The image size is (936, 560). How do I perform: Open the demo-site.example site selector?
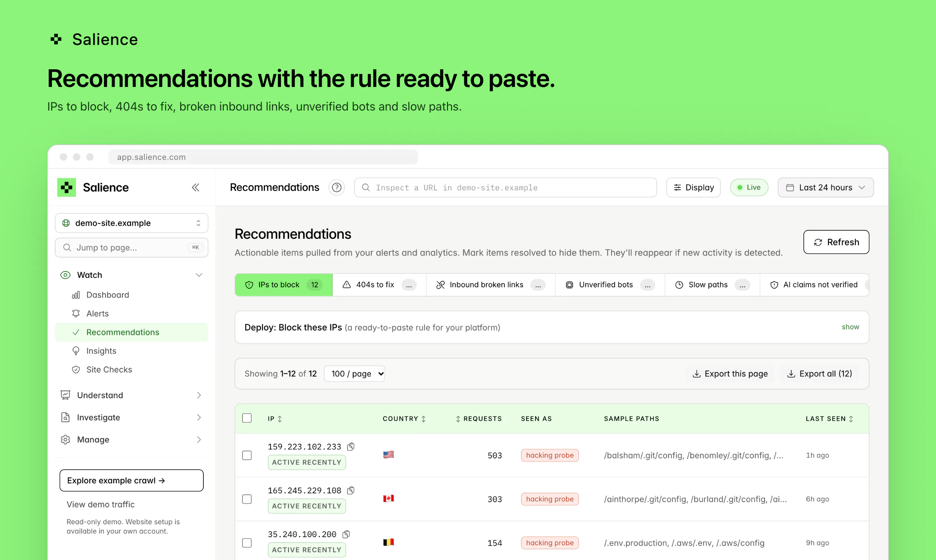click(131, 223)
